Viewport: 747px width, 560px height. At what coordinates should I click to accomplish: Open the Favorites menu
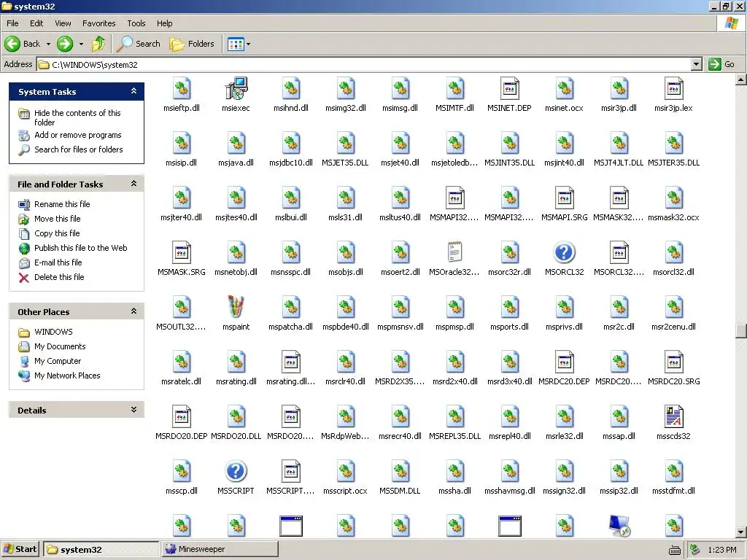point(98,23)
